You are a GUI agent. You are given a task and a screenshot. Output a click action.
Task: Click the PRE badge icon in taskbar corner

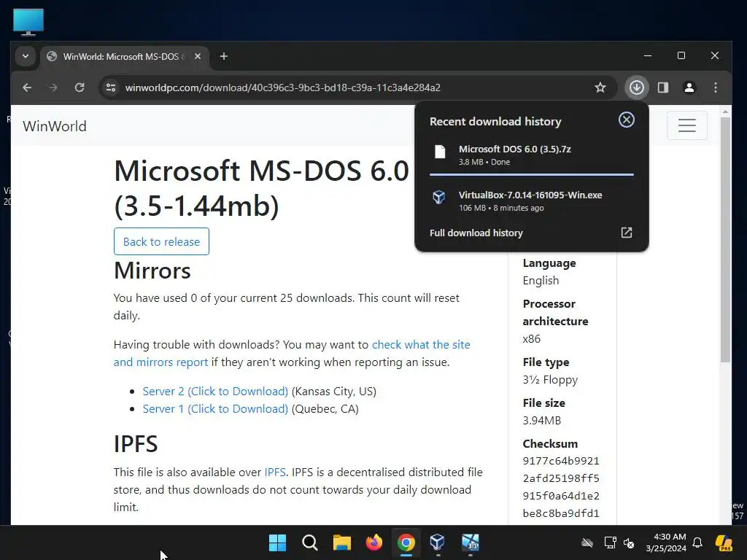pyautogui.click(x=724, y=542)
